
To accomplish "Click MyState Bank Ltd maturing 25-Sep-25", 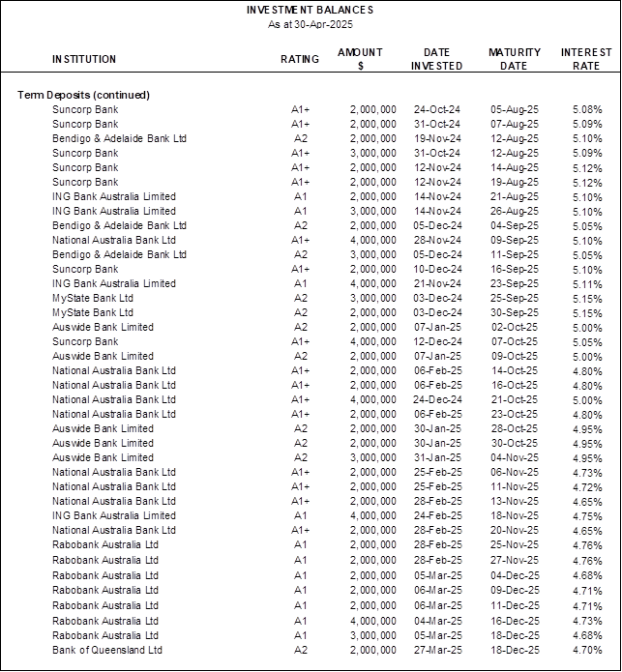I will 93,298.
